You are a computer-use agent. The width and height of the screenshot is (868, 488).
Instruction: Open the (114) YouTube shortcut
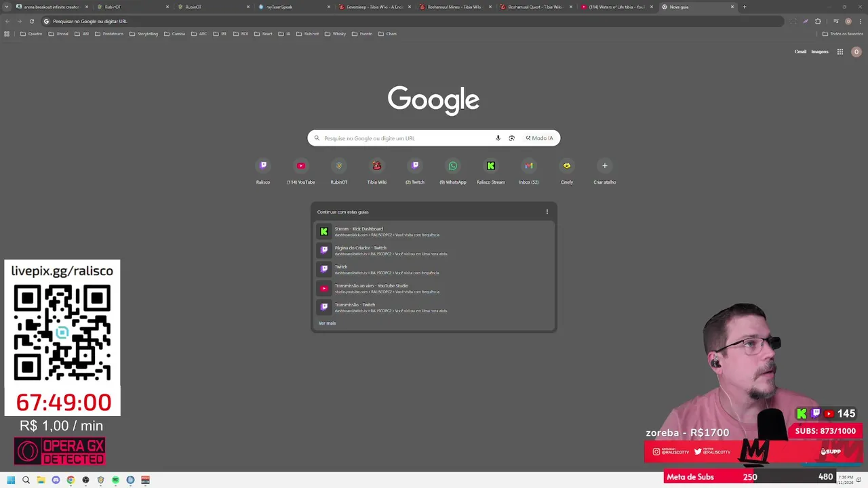(x=301, y=171)
